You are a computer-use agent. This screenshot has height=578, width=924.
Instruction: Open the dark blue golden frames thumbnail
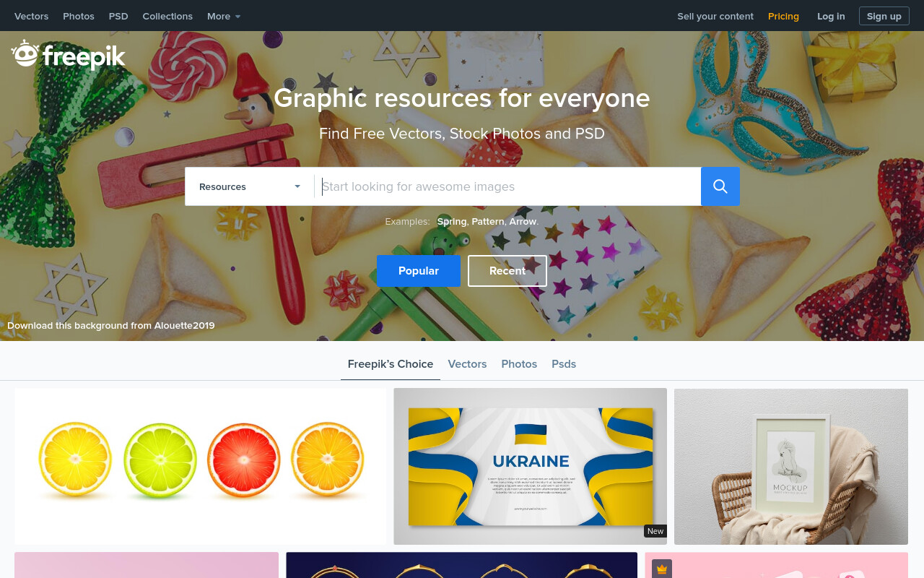coord(462,565)
